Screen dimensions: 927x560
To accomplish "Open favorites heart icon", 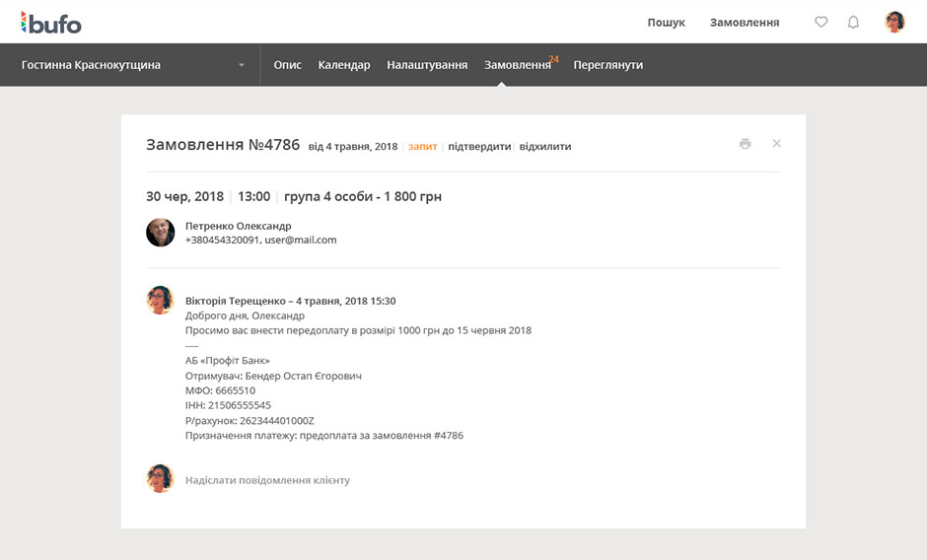I will click(820, 22).
